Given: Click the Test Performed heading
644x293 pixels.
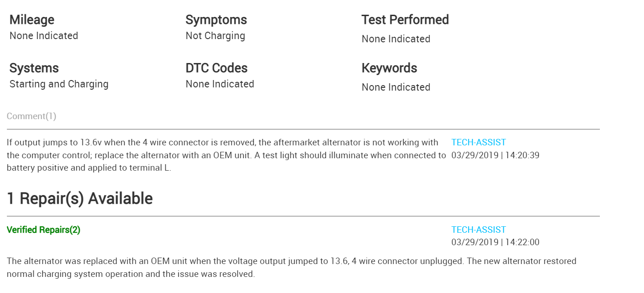Looking at the screenshot, I should (x=405, y=20).
